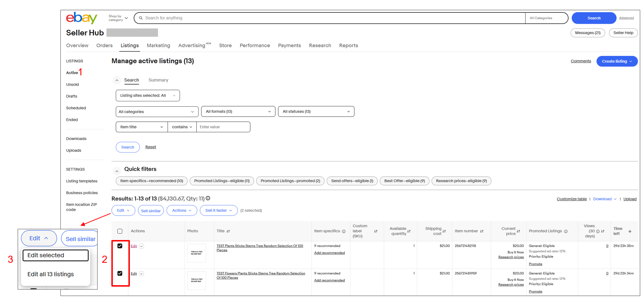Click Sell similar button above table

pyautogui.click(x=151, y=211)
